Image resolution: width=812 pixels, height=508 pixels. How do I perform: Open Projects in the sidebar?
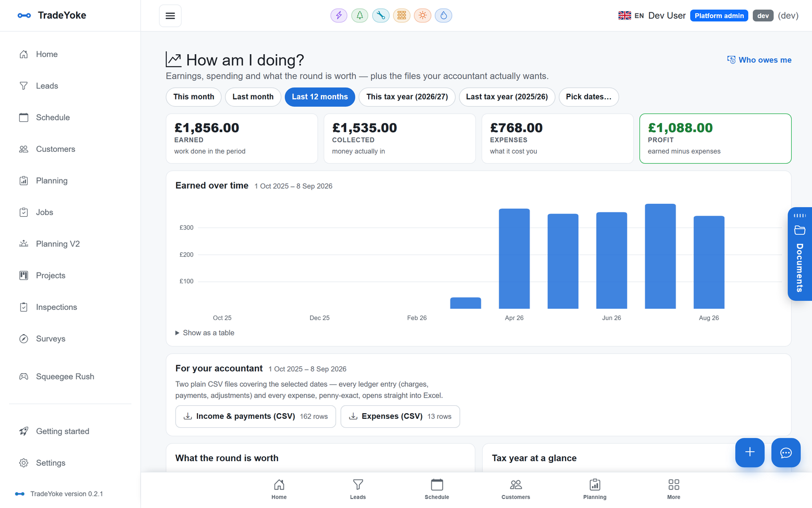[x=70, y=275]
